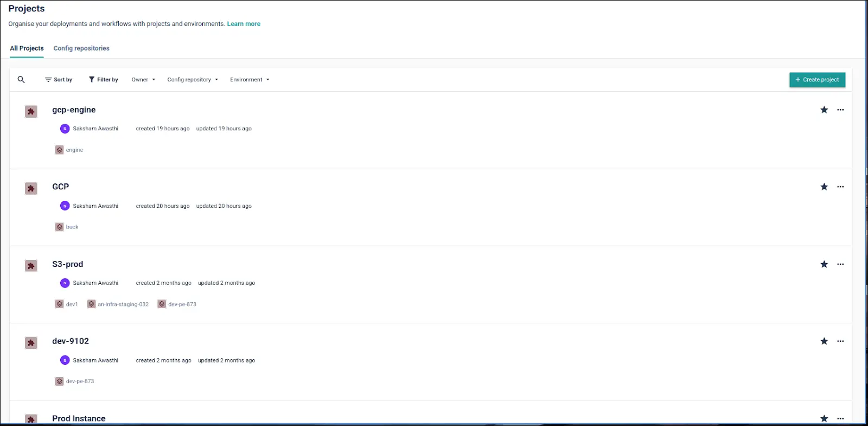Expand the Environment filter dropdown
868x426 pixels.
pos(250,80)
